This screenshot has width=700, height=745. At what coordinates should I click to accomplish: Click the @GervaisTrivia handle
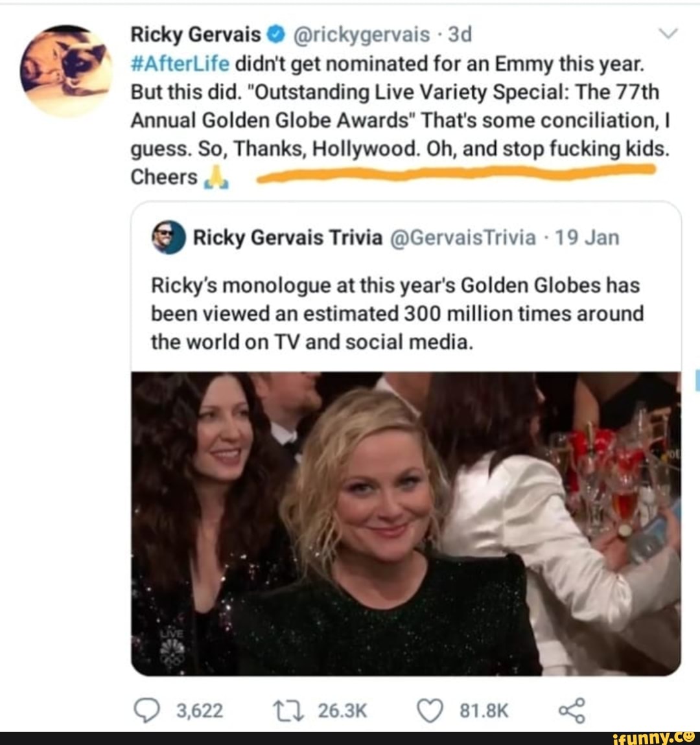pos(463,238)
